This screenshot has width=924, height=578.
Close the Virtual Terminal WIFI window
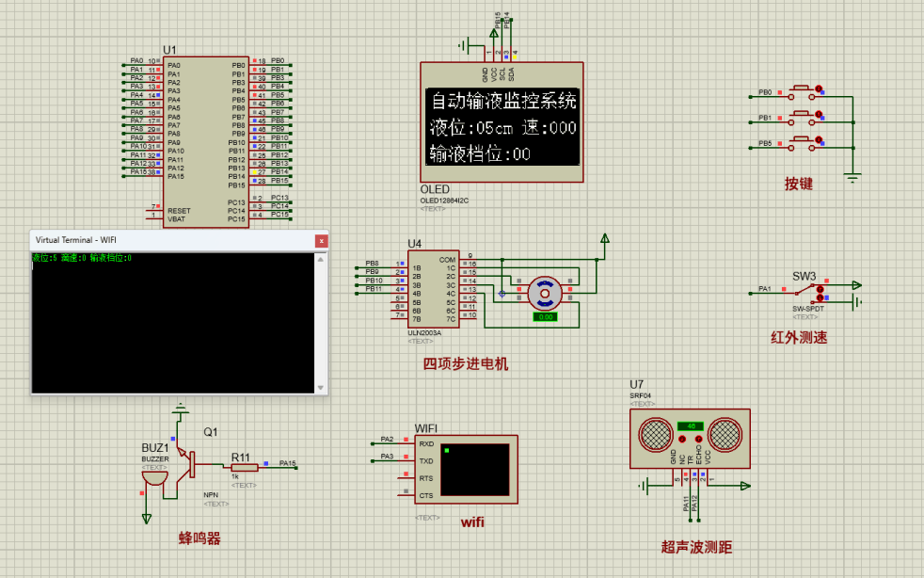click(321, 241)
